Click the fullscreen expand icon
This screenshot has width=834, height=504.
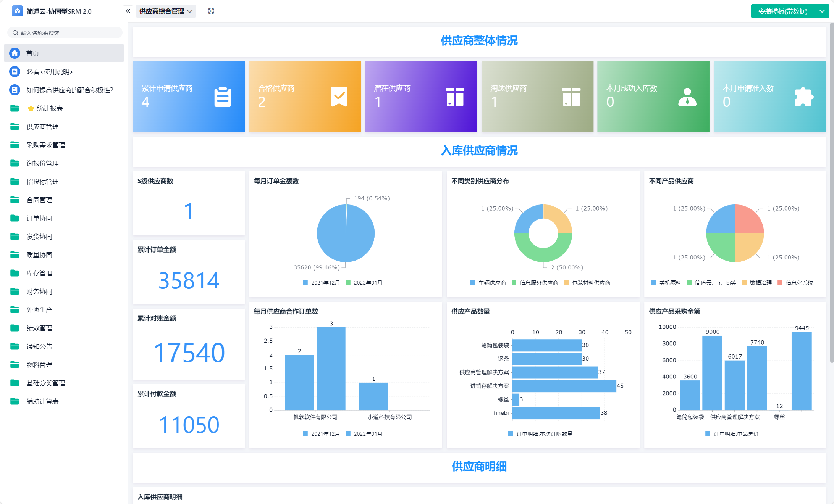click(211, 11)
